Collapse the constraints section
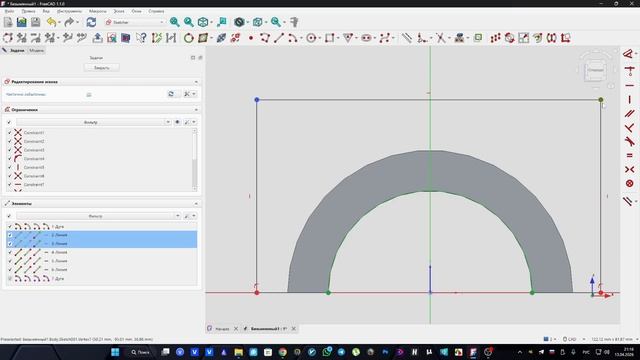The height and width of the screenshot is (360, 640). pos(196,110)
